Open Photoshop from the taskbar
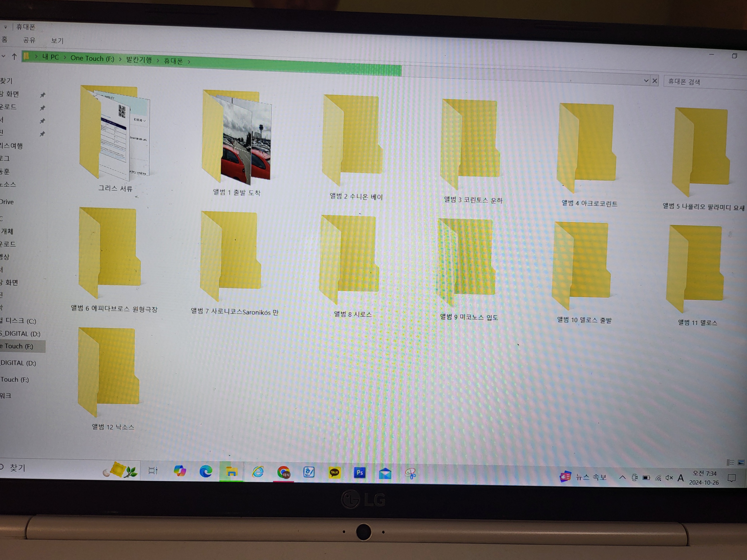This screenshot has height=560, width=747. click(x=360, y=472)
